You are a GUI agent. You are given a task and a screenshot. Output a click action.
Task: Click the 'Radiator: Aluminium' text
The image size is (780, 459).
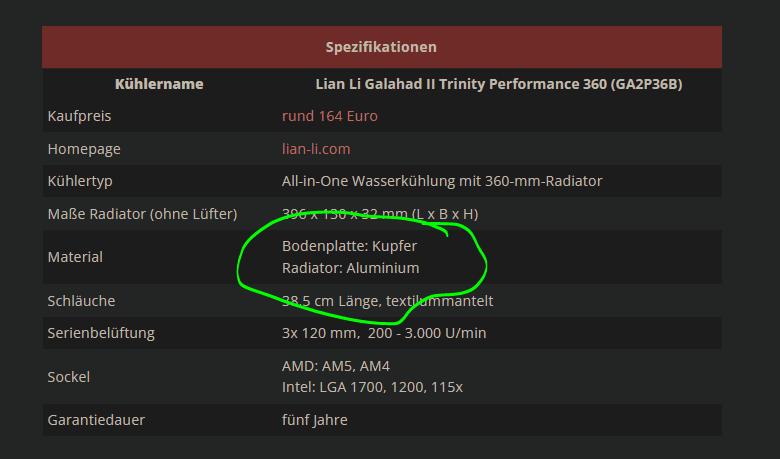click(x=351, y=268)
